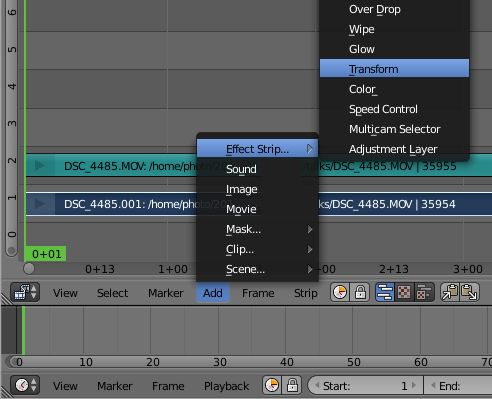Paste strips from clipboard icon
This screenshot has width=492, height=399.
[x=469, y=292]
